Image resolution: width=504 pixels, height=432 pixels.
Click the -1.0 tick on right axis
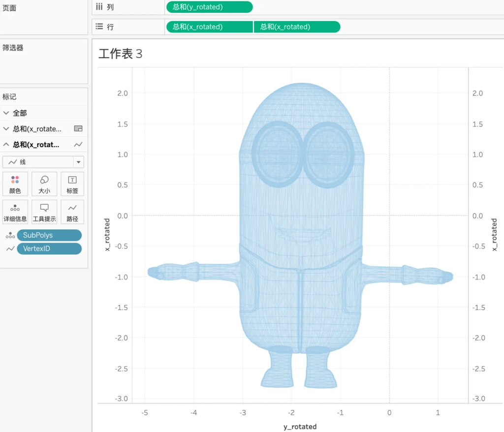coord(478,277)
